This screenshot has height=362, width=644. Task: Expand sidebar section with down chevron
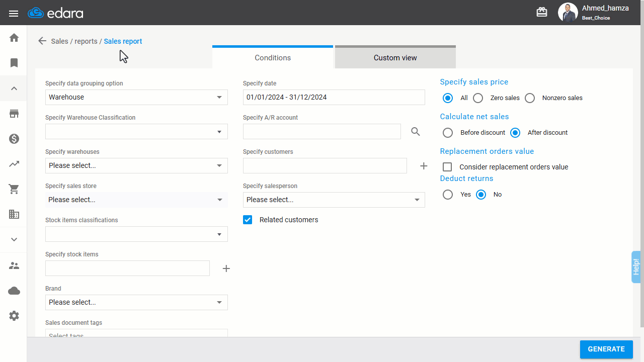[14, 240]
